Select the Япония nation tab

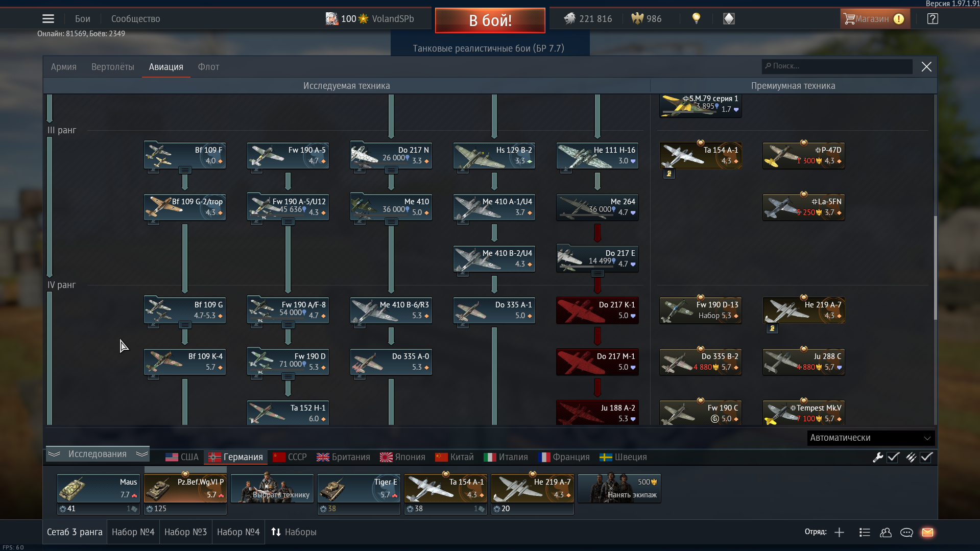(x=402, y=457)
